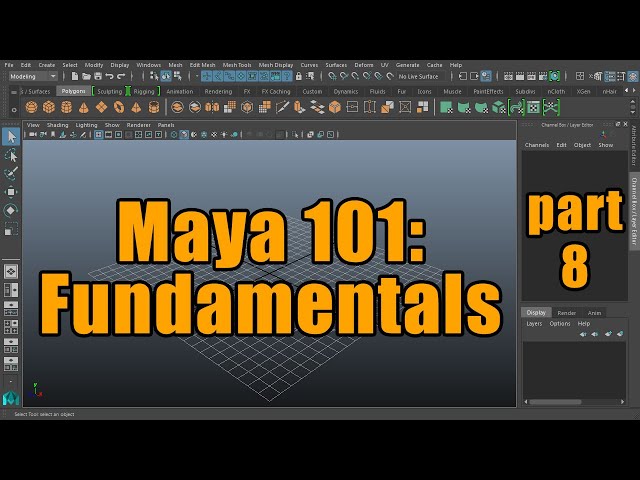Activate the Rotate tool
The width and height of the screenshot is (640, 480).
(11, 210)
